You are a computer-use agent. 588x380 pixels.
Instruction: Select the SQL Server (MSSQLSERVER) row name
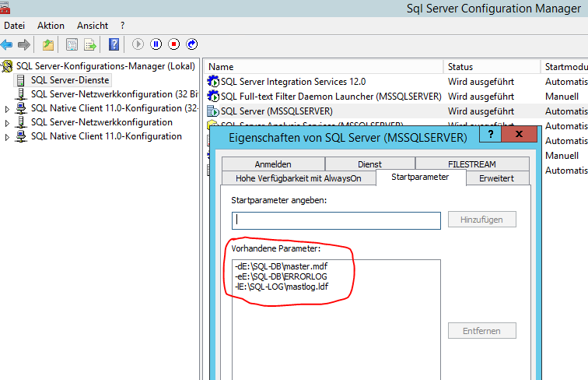coord(277,111)
